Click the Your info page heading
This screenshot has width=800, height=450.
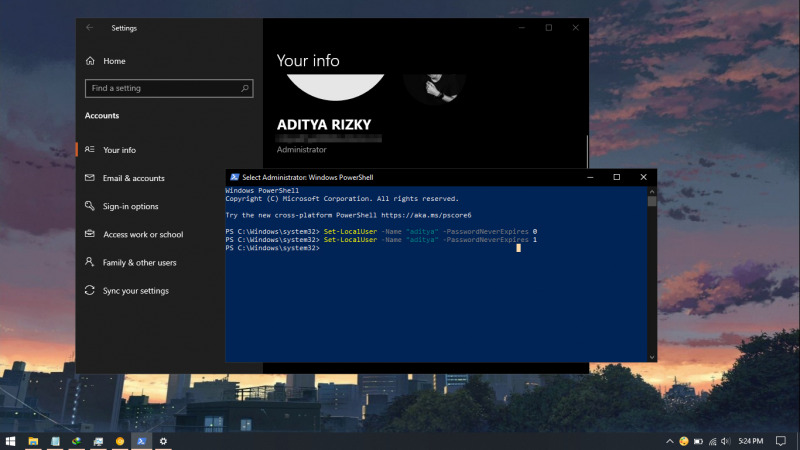308,61
